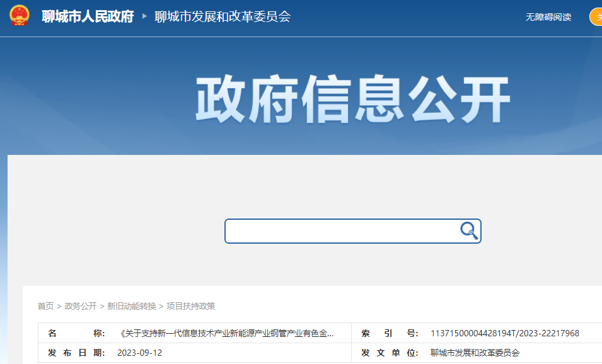Focus the search input box

pos(340,231)
